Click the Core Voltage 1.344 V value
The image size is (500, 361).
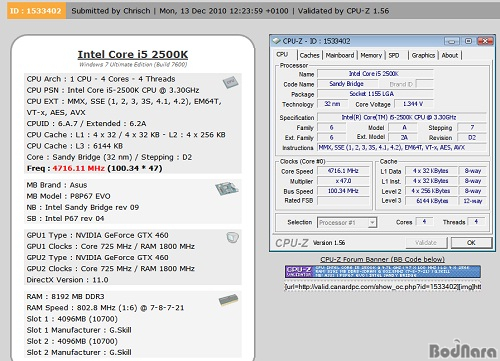coord(413,104)
